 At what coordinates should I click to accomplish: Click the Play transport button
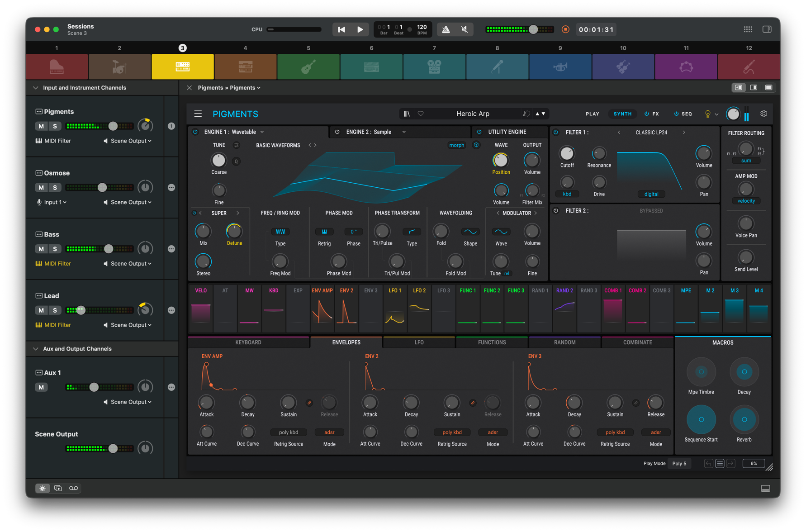point(360,29)
